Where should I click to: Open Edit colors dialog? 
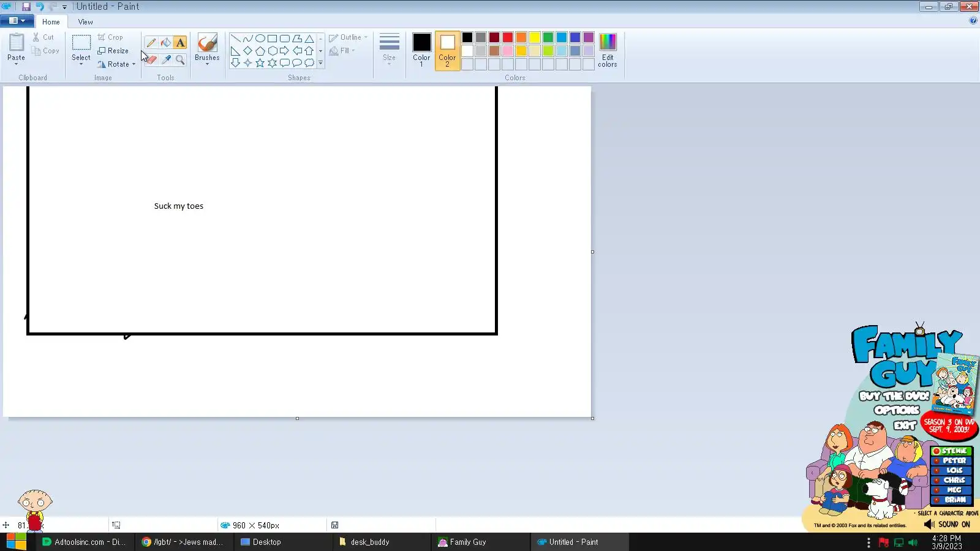[x=608, y=50]
